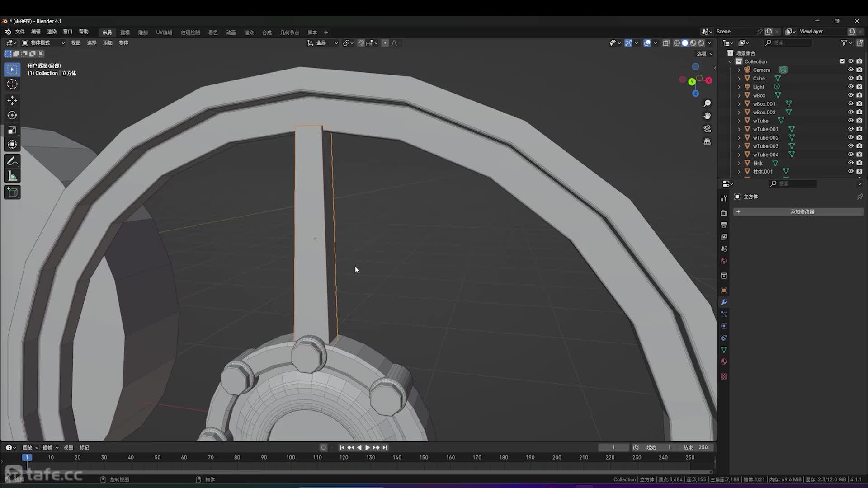Screen dimensions: 868x488
Task: Click the play animation button
Action: tap(368, 447)
